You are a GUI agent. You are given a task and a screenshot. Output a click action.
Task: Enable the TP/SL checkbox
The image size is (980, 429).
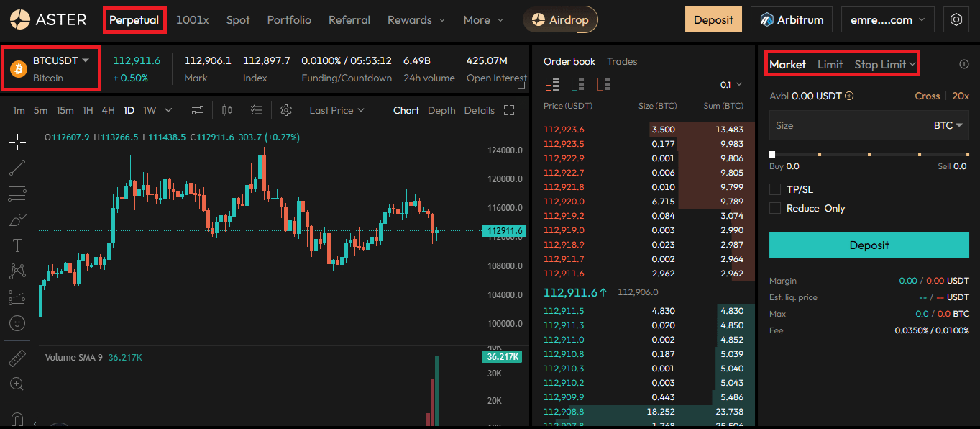(x=775, y=189)
